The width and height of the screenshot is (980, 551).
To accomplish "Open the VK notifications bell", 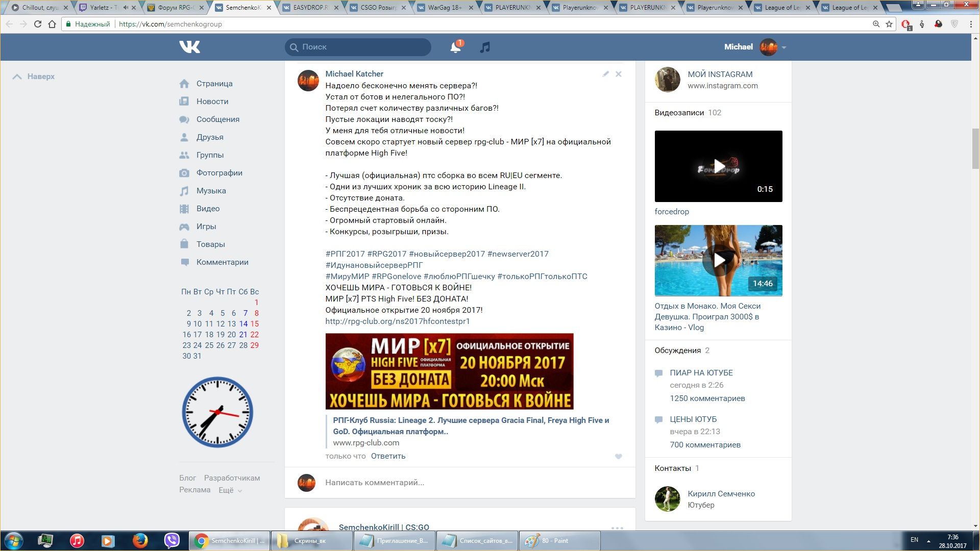I will (x=455, y=47).
